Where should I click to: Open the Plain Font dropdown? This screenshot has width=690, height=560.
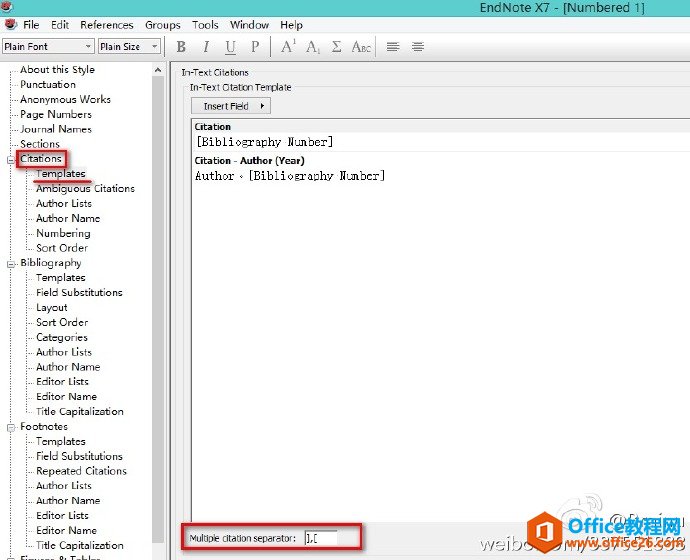tap(48, 46)
